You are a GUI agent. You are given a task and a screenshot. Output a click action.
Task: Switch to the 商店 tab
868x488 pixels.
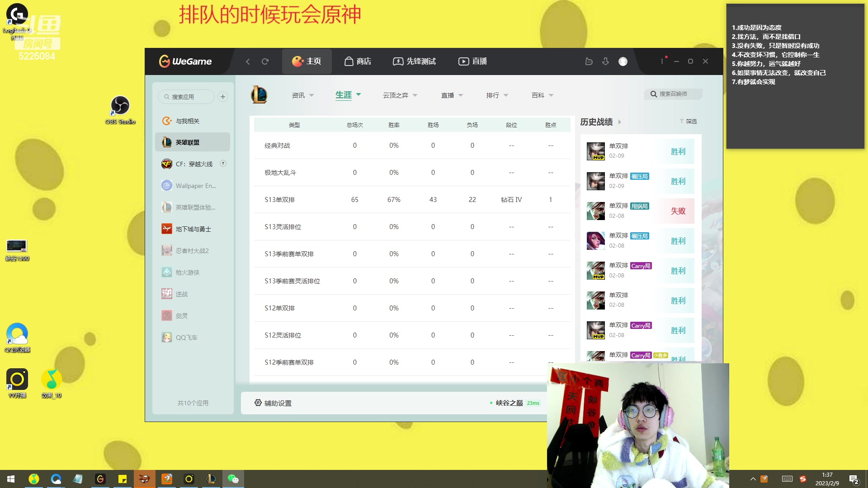click(x=358, y=61)
